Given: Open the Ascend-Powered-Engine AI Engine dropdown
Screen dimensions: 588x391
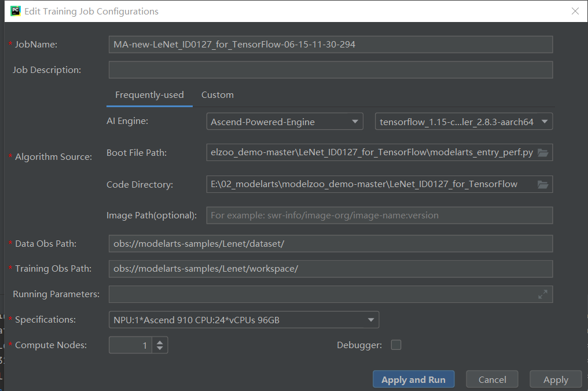Looking at the screenshot, I should click(x=284, y=122).
